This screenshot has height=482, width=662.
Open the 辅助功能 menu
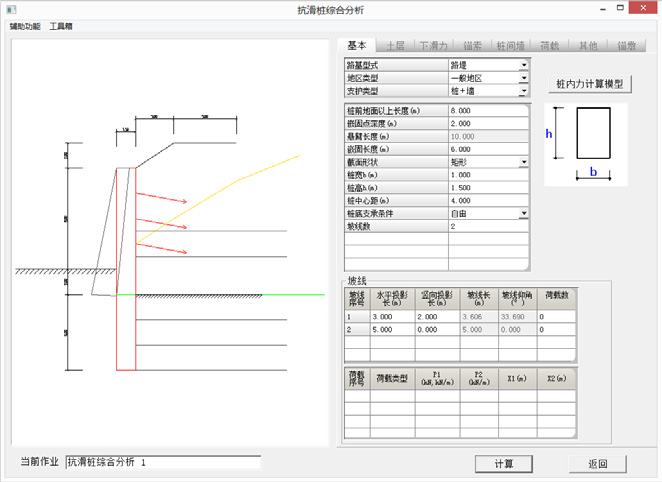tap(25, 25)
